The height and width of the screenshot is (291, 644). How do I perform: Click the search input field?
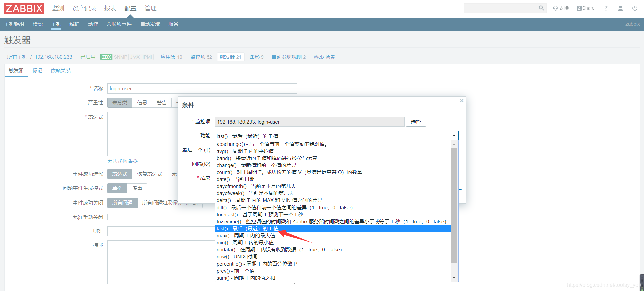pyautogui.click(x=501, y=8)
